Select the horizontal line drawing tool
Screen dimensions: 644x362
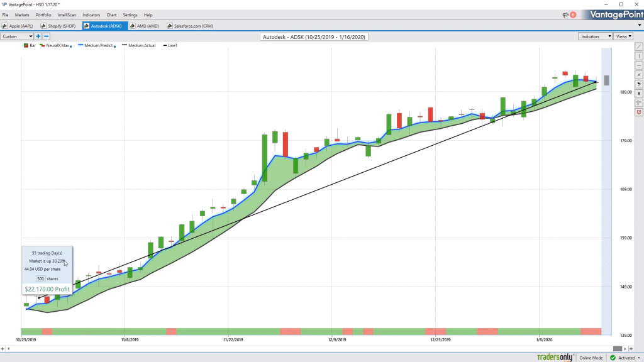coord(639,65)
